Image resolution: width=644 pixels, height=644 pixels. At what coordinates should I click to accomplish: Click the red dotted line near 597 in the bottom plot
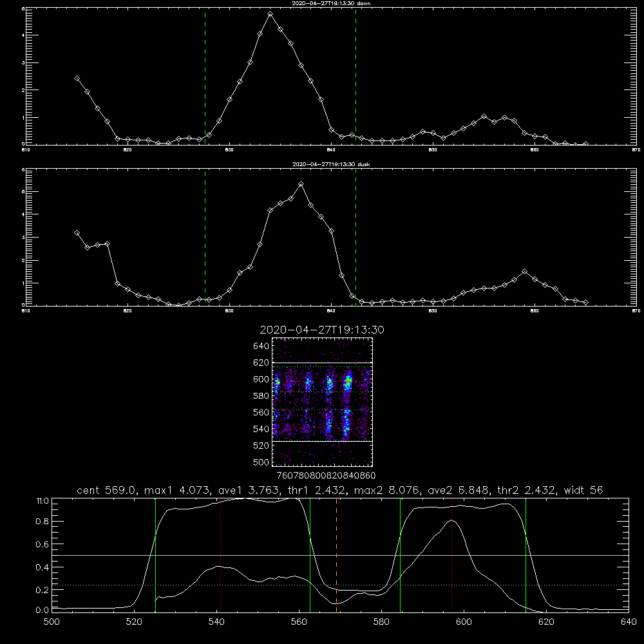pos(452,556)
